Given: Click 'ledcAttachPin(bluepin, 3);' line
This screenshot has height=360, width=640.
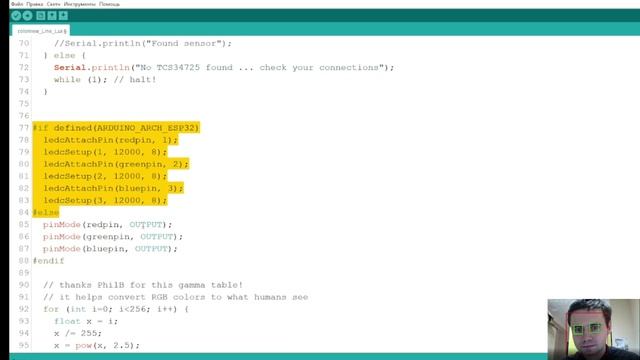Looking at the screenshot, I should [113, 188].
